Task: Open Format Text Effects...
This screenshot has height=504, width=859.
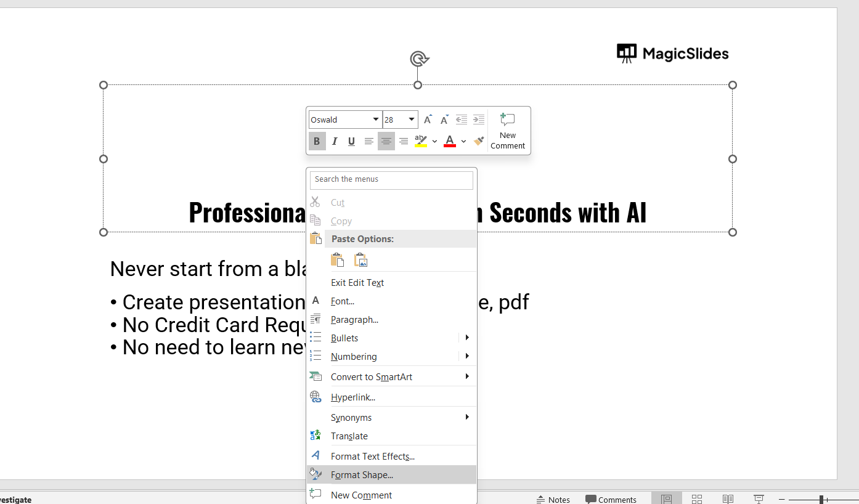Action: click(391, 456)
